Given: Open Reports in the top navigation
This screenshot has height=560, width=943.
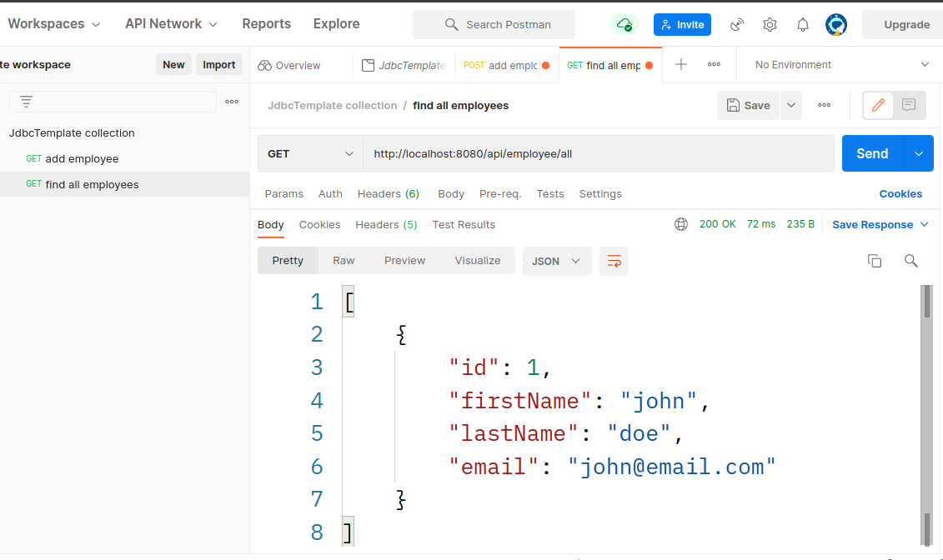Looking at the screenshot, I should coord(267,24).
